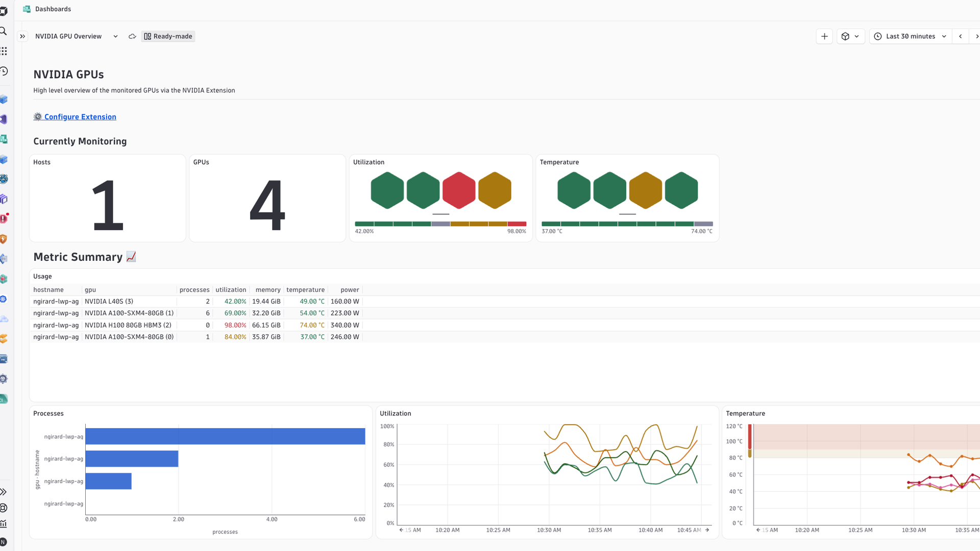
Task: Expand the dashboard list panel chevron
Action: (x=22, y=36)
